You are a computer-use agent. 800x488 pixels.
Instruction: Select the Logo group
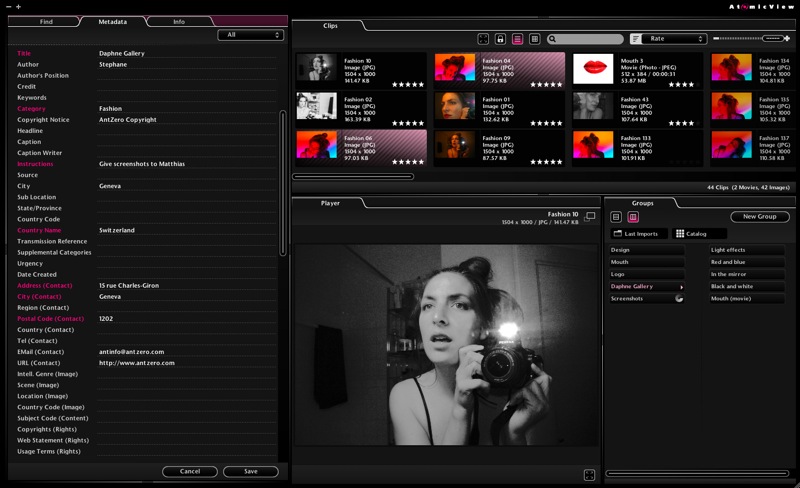click(646, 275)
